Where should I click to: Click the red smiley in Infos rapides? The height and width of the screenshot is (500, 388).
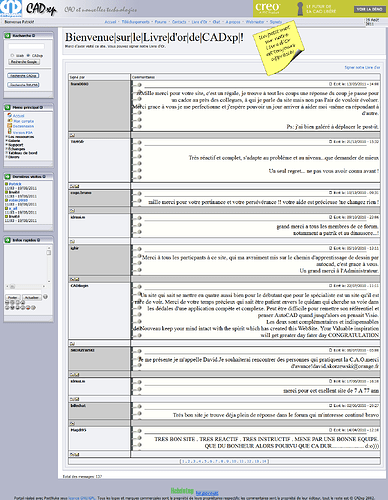point(28,307)
